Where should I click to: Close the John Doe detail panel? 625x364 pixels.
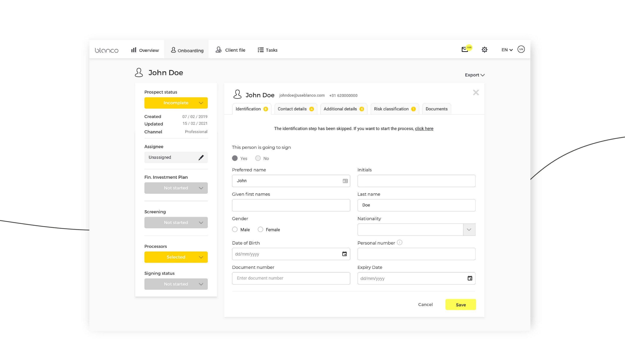click(476, 93)
